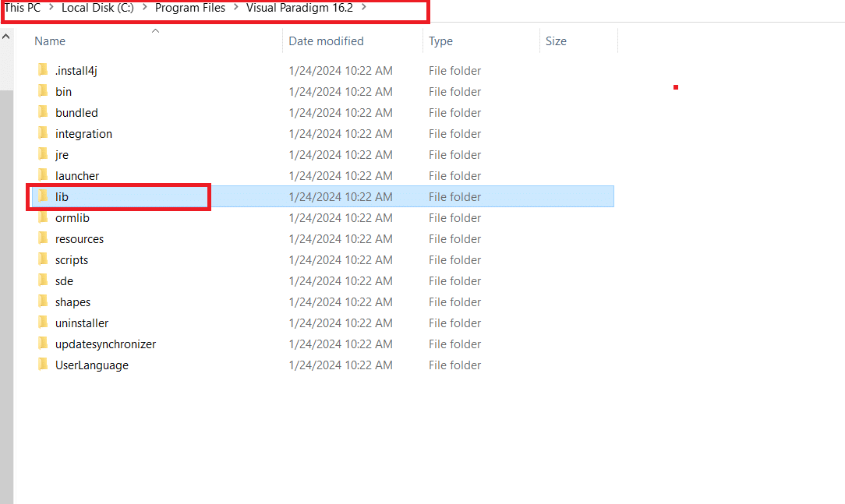Image resolution: width=845 pixels, height=504 pixels.
Task: Select the resources folder icon
Action: tap(43, 238)
